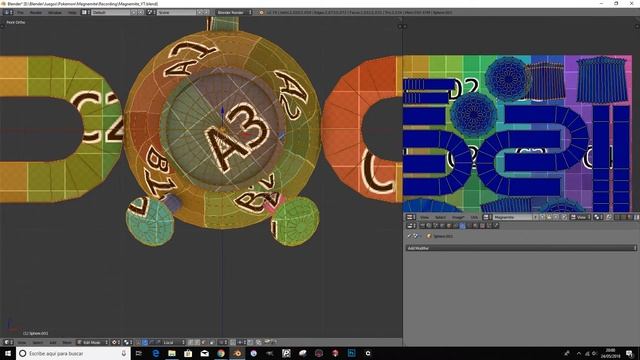Click the Default screen layout name field
This screenshot has height=360, width=640.
tap(111, 12)
